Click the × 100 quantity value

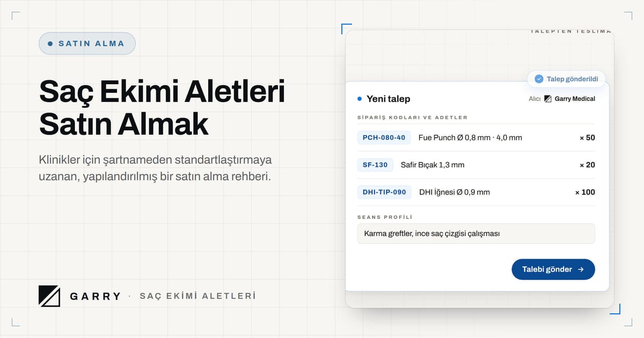(x=585, y=192)
